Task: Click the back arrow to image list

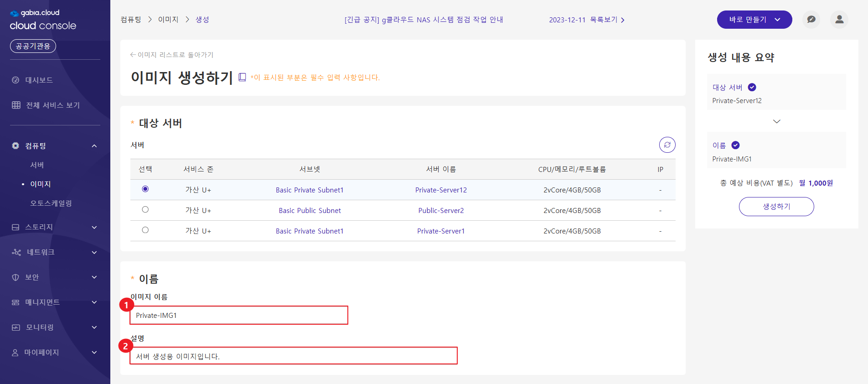Action: [x=133, y=55]
